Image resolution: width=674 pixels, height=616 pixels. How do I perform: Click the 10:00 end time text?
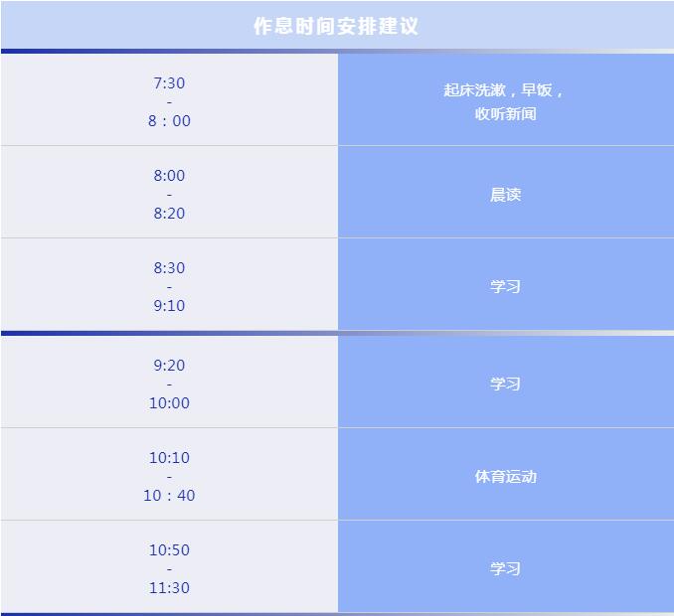point(169,403)
